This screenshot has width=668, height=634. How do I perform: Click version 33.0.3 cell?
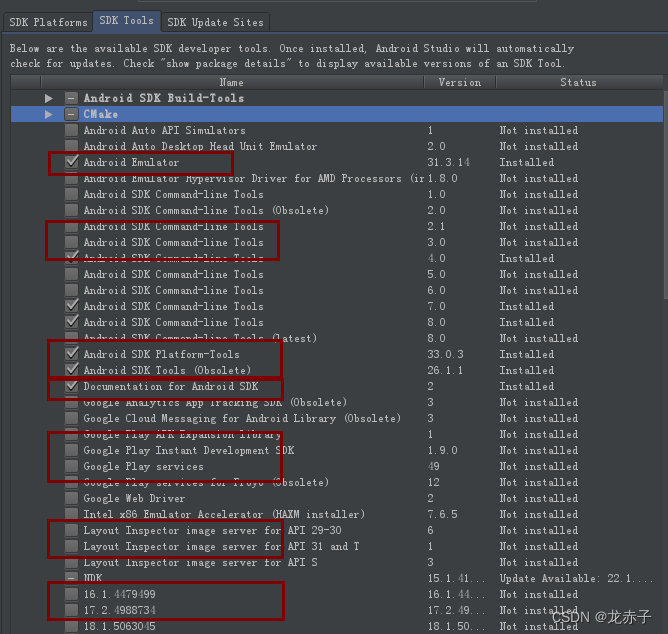click(445, 354)
